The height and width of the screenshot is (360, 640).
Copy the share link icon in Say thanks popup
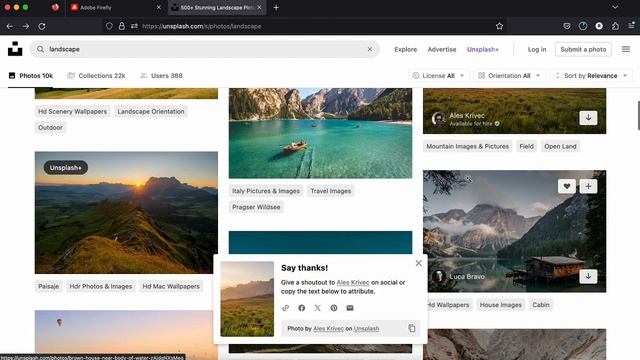(286, 308)
